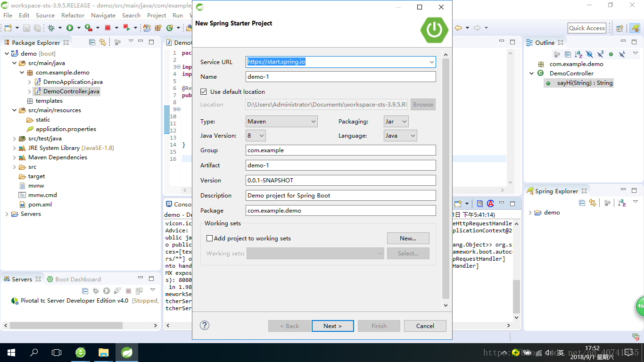
Task: Click the Console view vertical scrollbar
Action: pyautogui.click(x=516, y=296)
